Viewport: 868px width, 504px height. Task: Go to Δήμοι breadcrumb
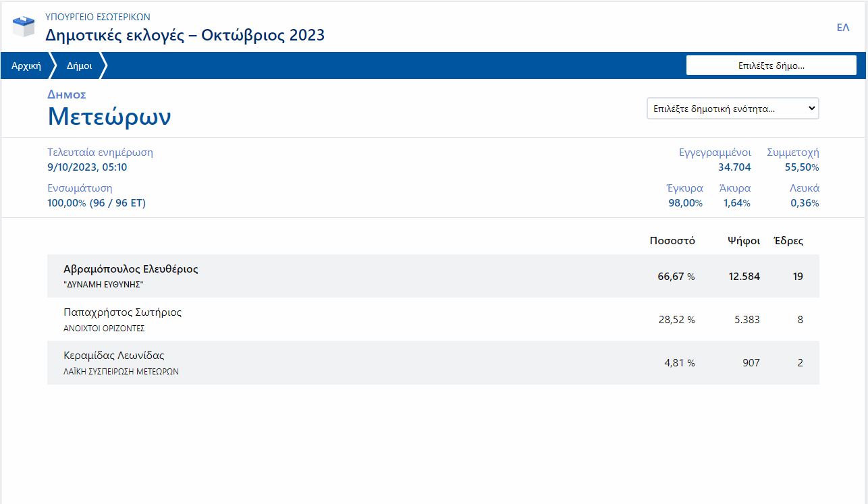tap(79, 66)
